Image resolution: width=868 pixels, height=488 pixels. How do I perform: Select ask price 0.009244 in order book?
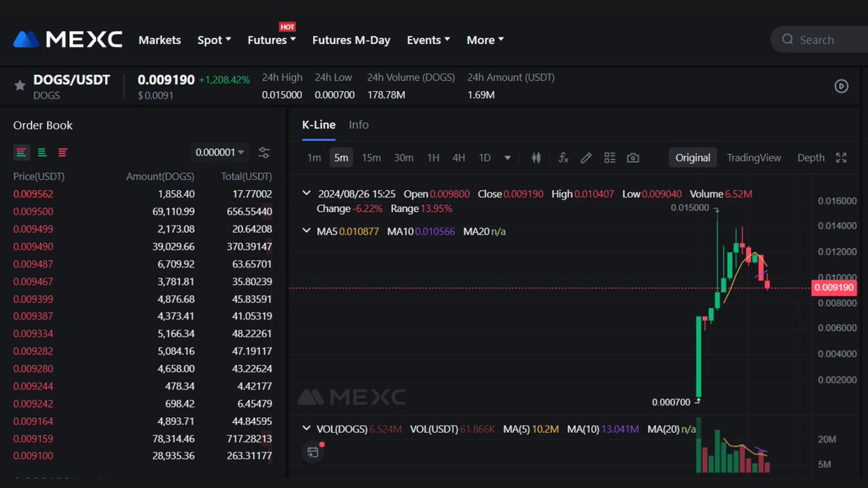tap(33, 386)
